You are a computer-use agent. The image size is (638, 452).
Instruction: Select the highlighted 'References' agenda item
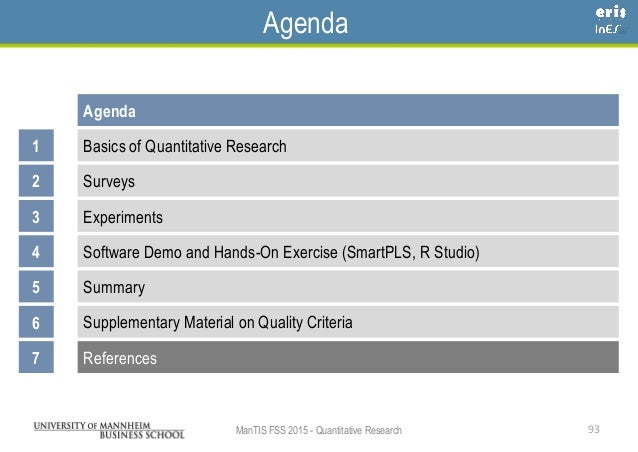(x=348, y=357)
